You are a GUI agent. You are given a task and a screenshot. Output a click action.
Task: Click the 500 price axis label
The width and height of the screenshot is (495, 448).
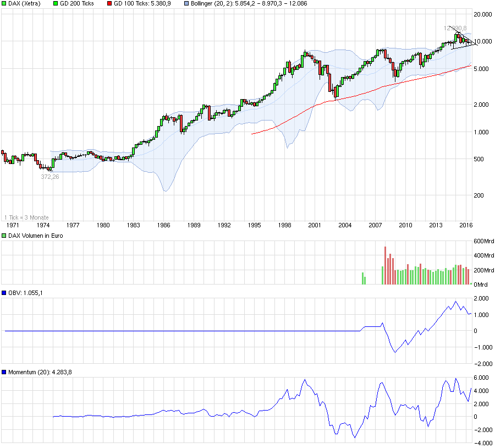(479, 159)
